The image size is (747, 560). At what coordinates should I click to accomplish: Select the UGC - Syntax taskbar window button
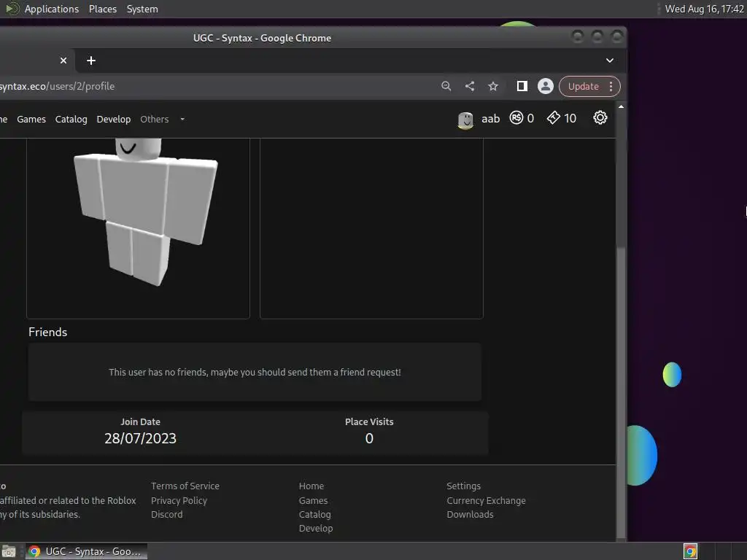86,551
